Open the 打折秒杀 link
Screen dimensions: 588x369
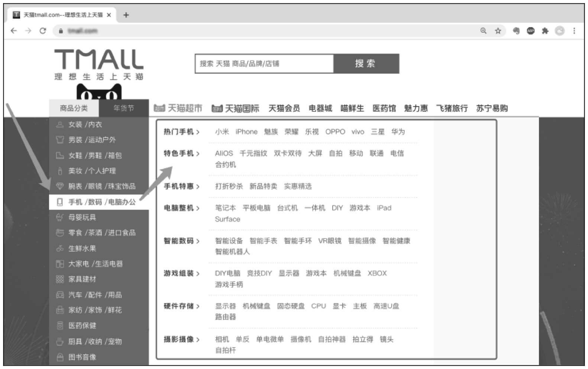click(229, 186)
